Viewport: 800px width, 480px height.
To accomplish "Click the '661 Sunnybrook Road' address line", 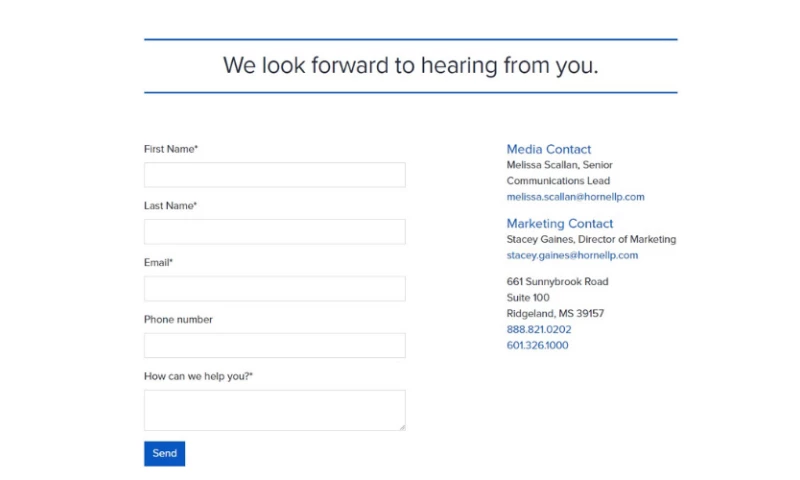I will pyautogui.click(x=557, y=281).
